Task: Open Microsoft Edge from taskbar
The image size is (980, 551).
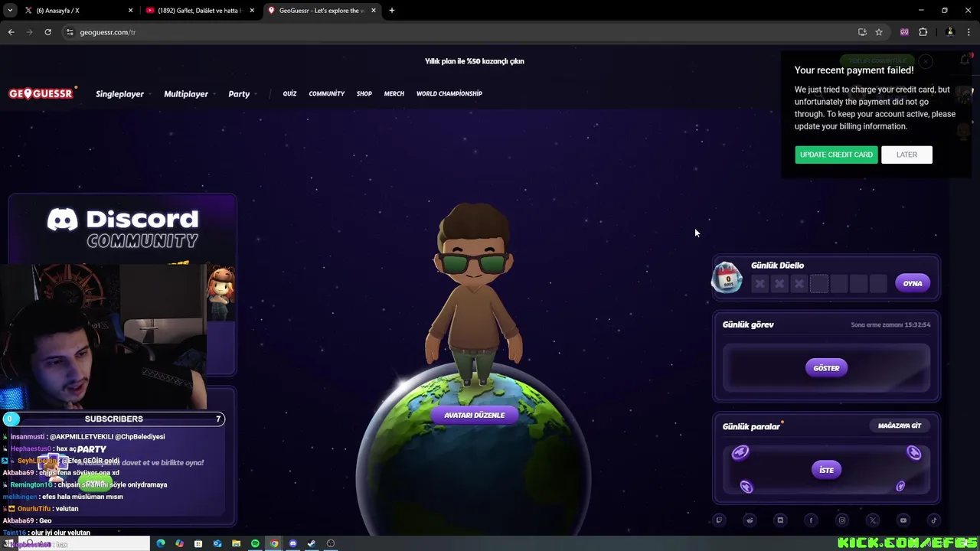Action: (x=161, y=543)
